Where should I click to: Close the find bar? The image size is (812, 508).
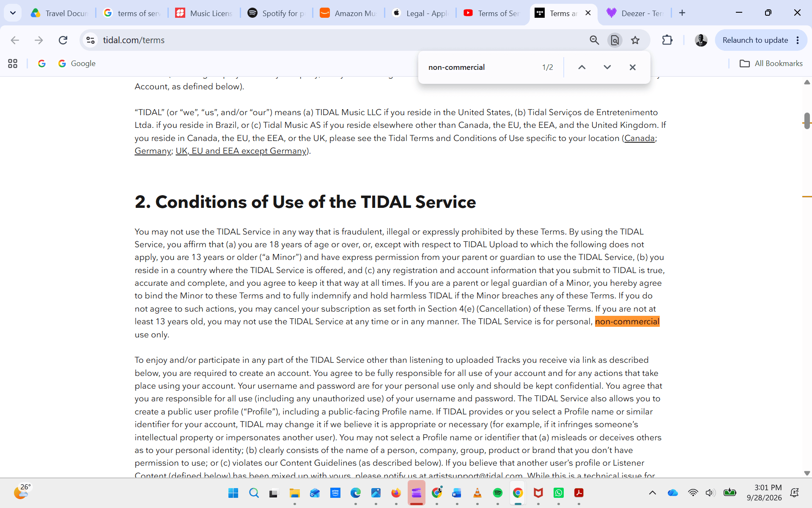(x=633, y=67)
